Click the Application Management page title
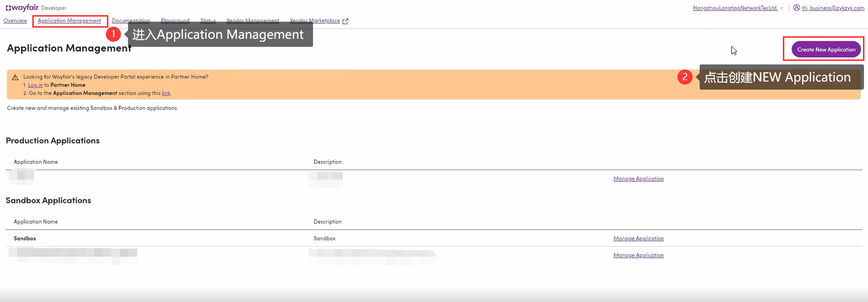868x302 pixels. 69,48
